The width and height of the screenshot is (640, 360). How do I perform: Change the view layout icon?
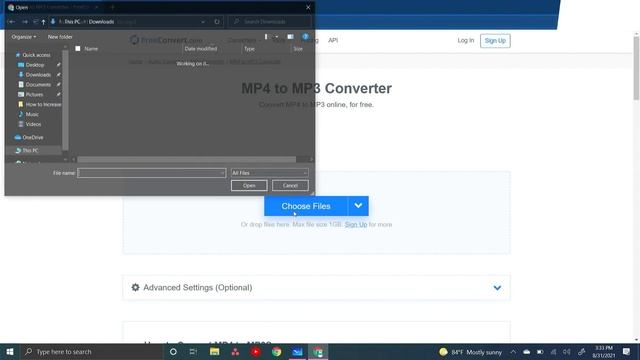(266, 37)
